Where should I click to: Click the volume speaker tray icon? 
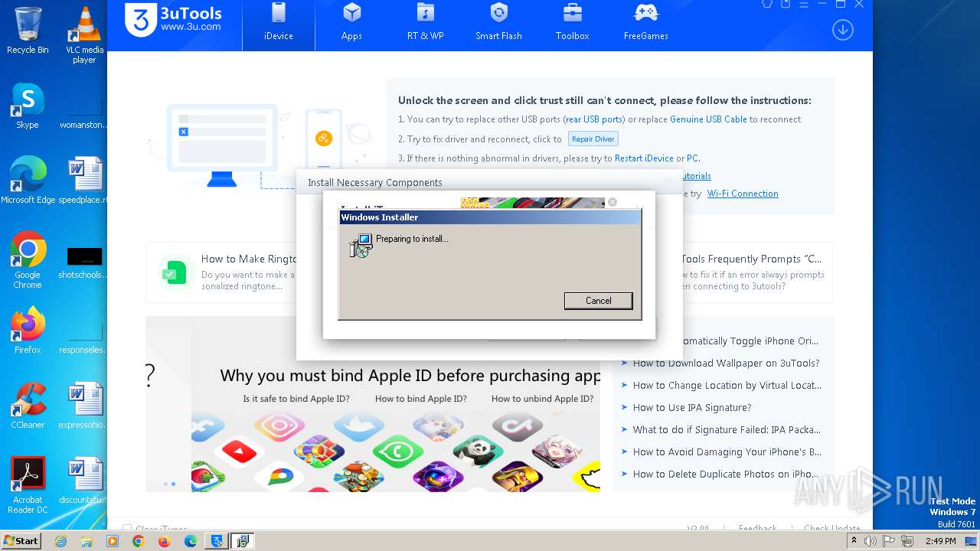[871, 541]
